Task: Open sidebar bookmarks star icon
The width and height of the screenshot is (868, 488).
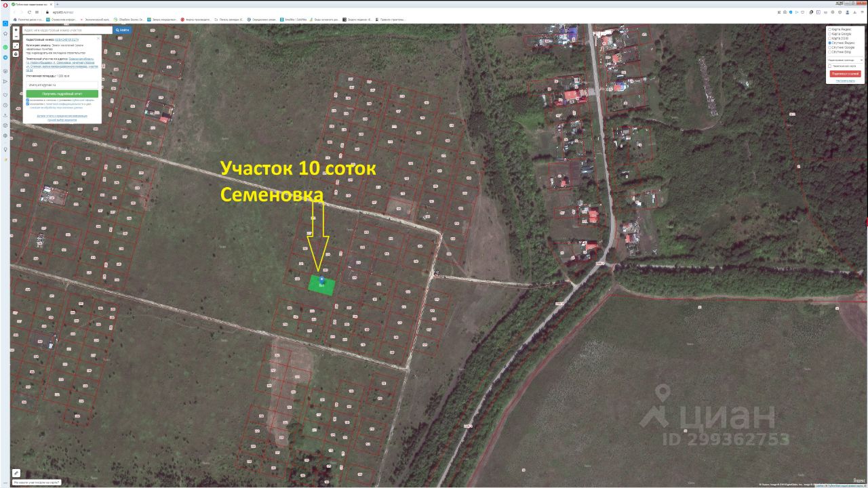Action: coord(5,33)
